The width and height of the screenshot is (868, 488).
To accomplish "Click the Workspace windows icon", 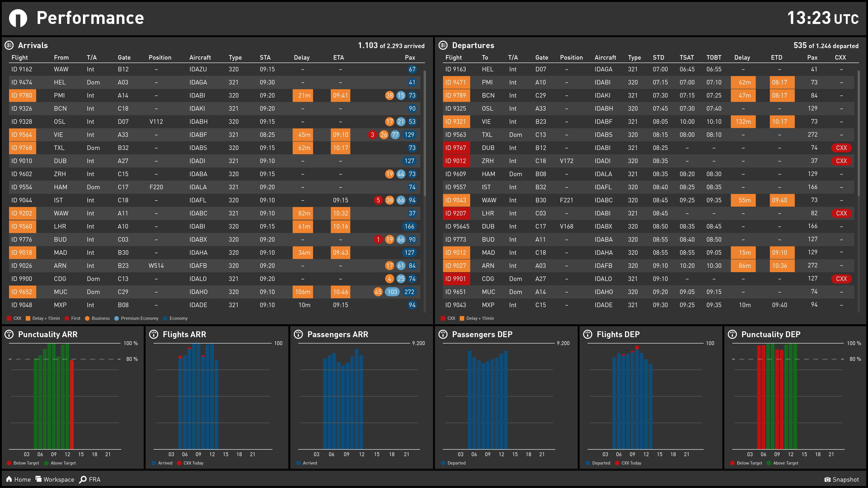I will pyautogui.click(x=38, y=479).
